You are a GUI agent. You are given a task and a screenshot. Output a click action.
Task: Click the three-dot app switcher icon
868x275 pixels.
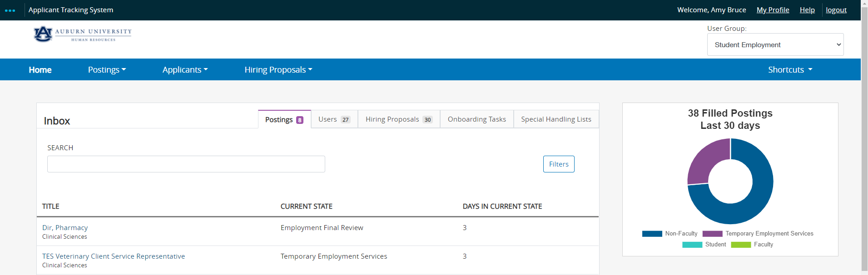(10, 10)
